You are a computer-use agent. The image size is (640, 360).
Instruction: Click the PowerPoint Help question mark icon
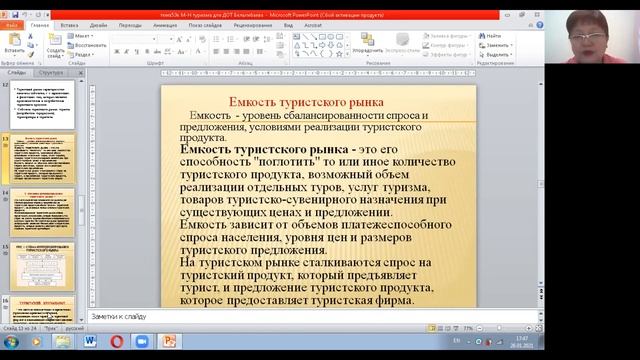[540, 25]
